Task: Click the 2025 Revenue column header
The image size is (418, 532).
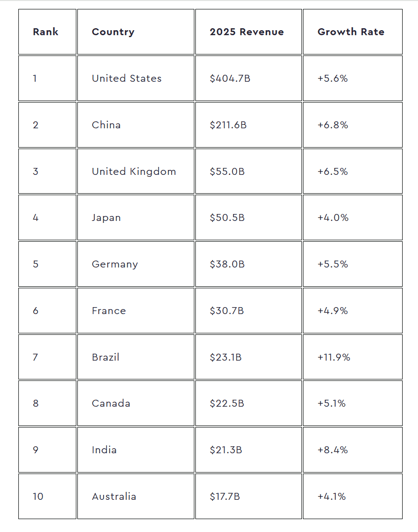Action: pos(246,32)
